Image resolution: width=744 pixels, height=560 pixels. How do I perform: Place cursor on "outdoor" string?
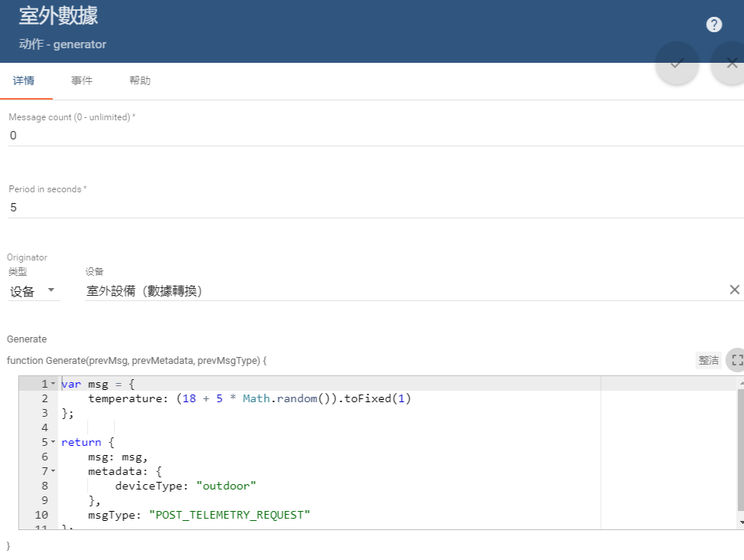point(226,486)
